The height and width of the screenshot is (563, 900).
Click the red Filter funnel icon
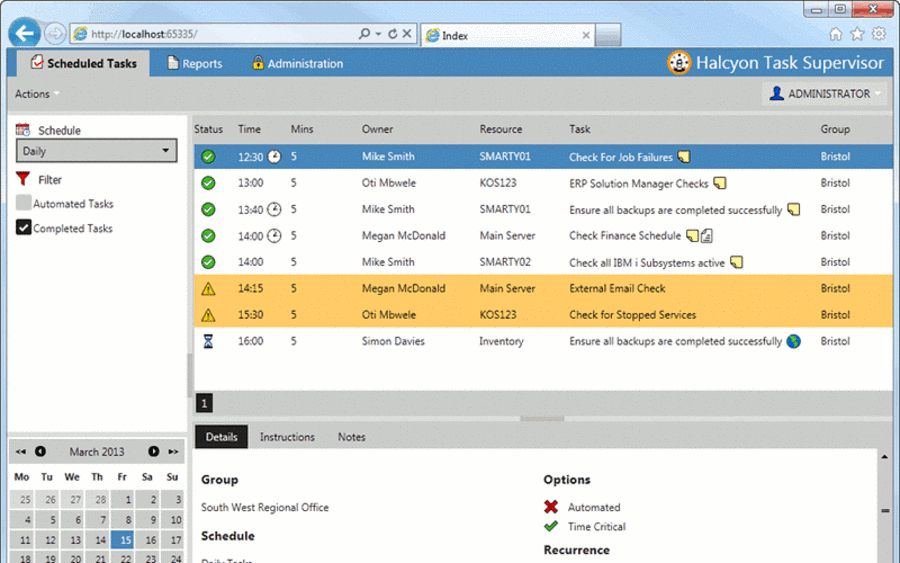(x=23, y=179)
